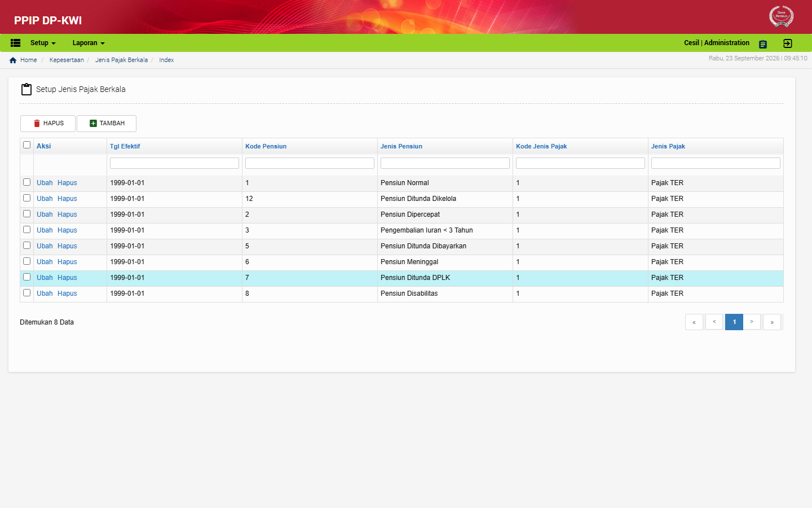Sort by Tgl Efektif column header

pyautogui.click(x=125, y=146)
